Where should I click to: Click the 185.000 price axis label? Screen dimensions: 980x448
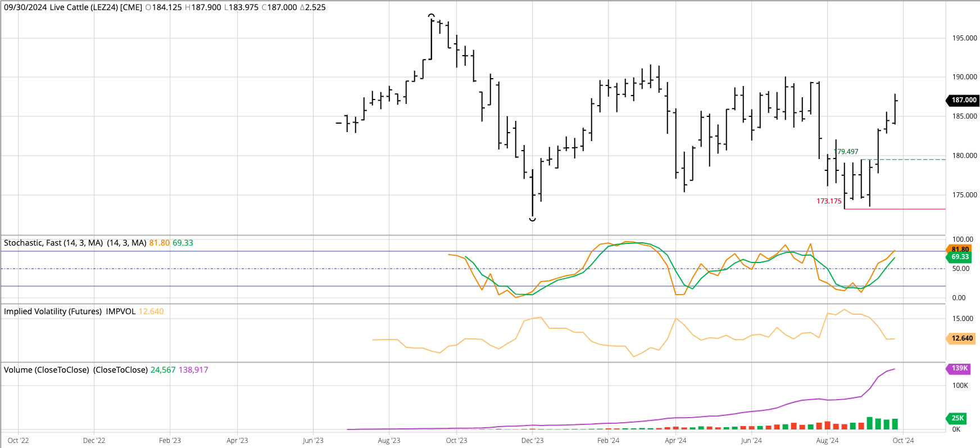pos(964,116)
